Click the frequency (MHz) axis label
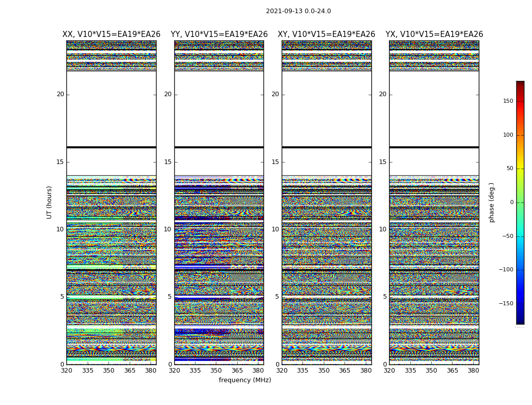532x405 pixels. click(245, 380)
